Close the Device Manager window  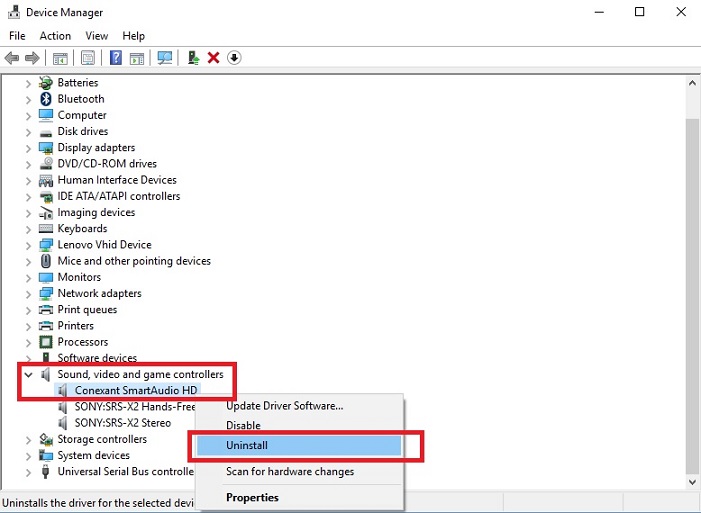click(681, 12)
